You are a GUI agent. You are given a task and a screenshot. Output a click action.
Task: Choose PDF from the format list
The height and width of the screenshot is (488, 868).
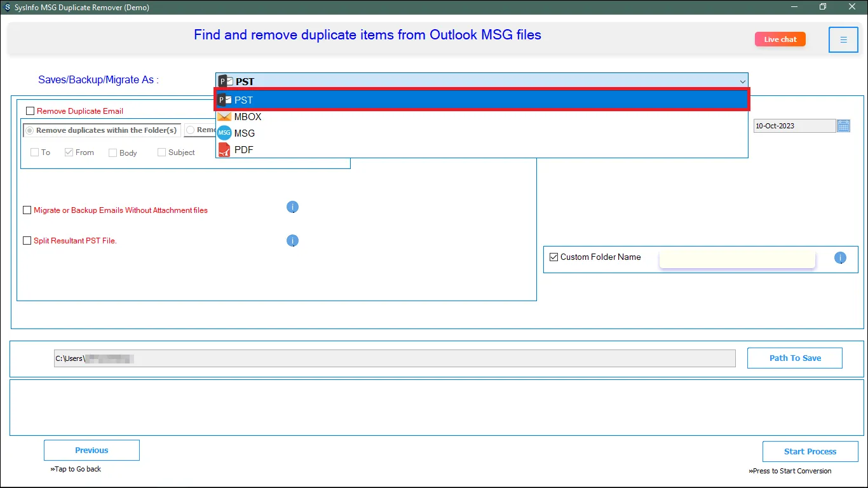(x=482, y=150)
